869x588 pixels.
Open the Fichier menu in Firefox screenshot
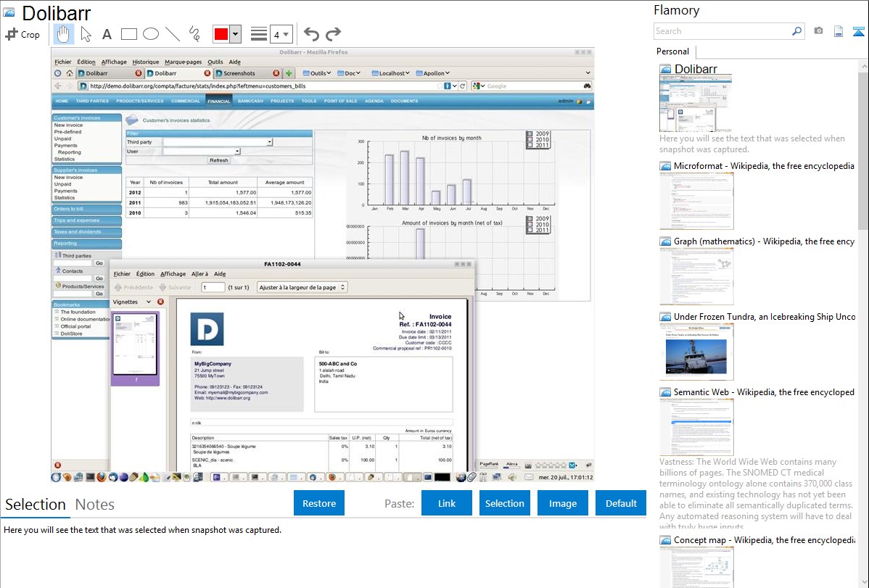[x=62, y=62]
